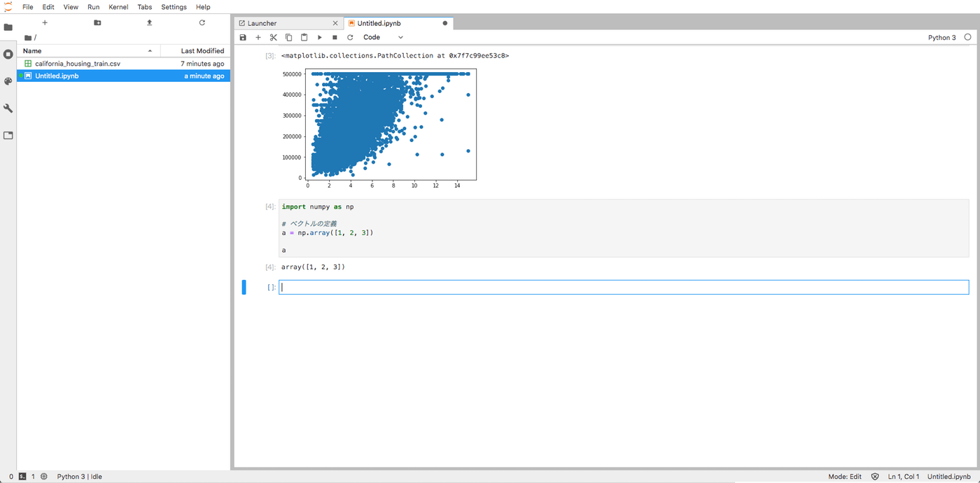The image size is (980, 483).
Task: Click Untitled.ipynb name in status bar
Action: 949,476
